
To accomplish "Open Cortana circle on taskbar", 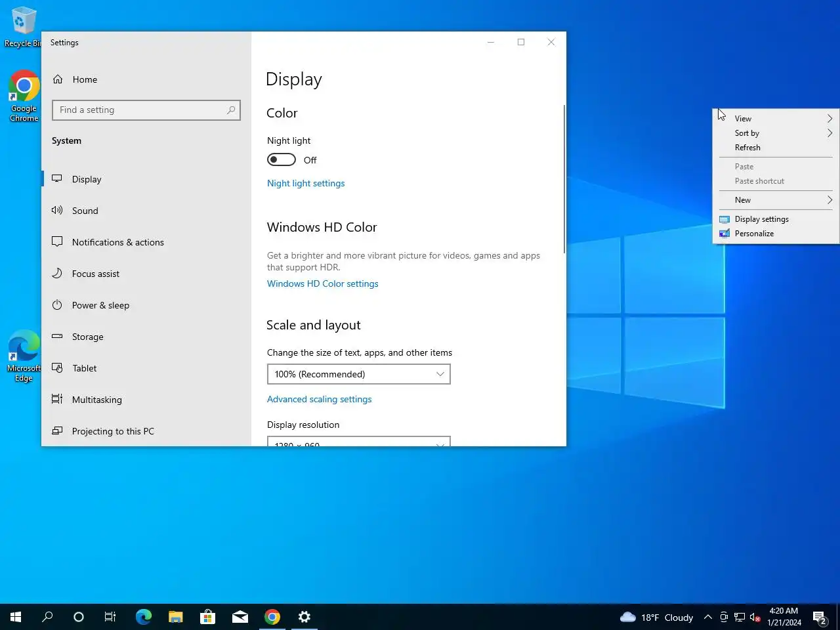I will coord(79,617).
